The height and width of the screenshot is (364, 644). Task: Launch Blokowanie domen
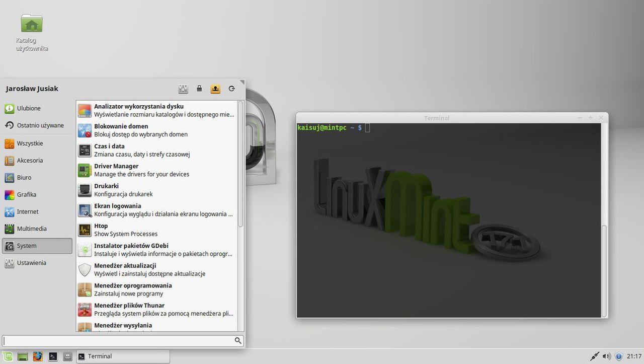[156, 130]
